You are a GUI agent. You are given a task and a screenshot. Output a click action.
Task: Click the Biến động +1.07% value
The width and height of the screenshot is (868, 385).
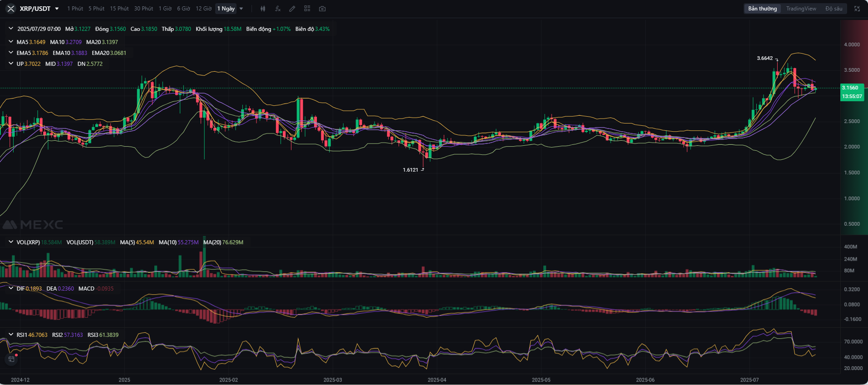tap(268, 29)
